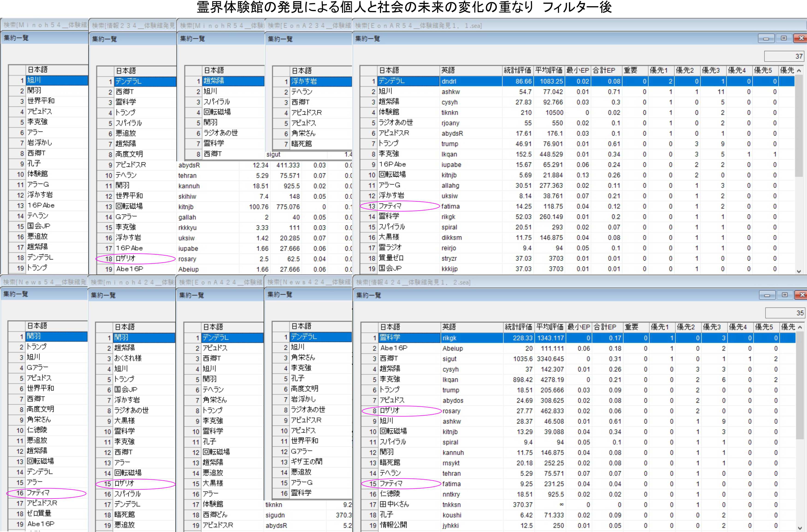Viewport: 807px width, 532px height.
Task: Select the ロザリオ row in the 情報424 window
Action: 578,411
